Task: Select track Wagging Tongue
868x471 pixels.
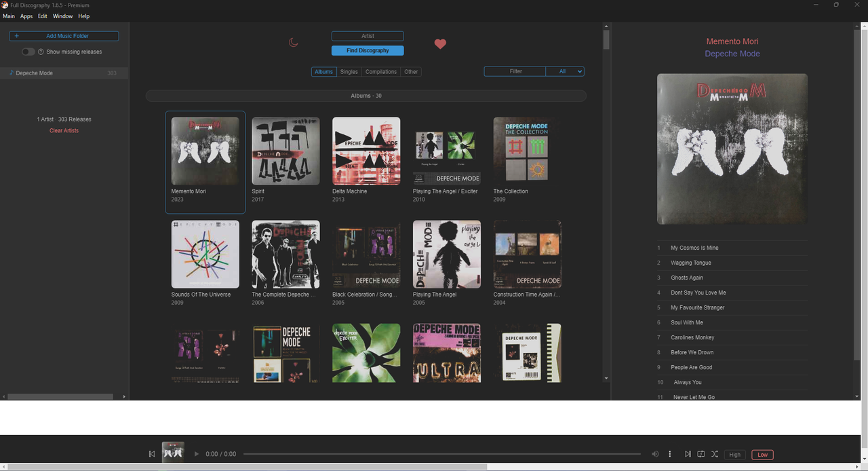Action: click(732, 263)
